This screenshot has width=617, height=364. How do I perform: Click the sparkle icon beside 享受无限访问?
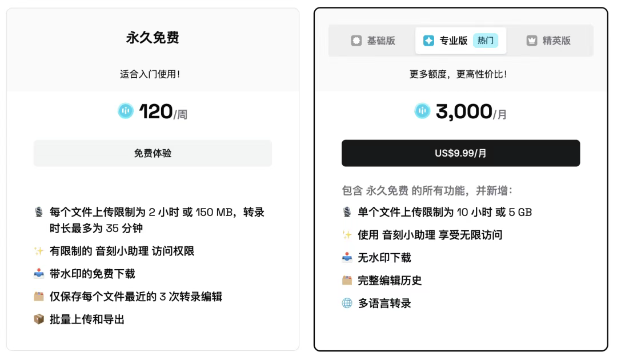click(347, 235)
